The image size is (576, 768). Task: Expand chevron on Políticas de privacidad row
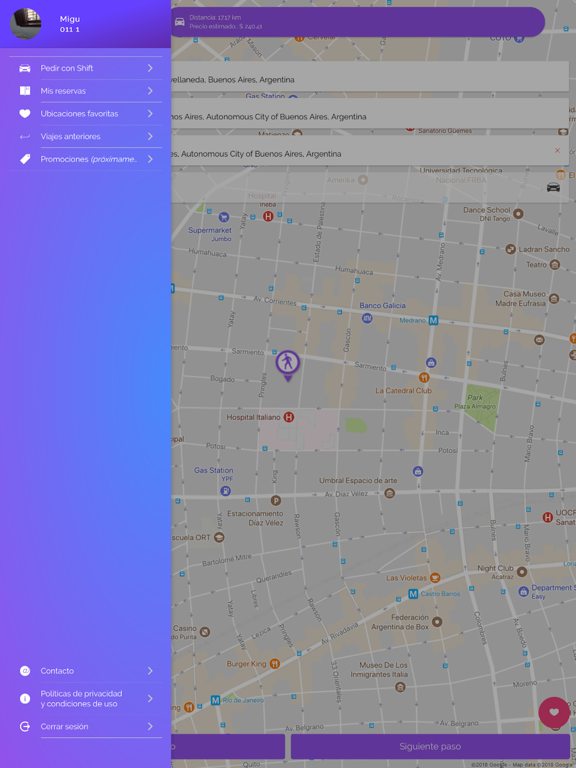click(x=150, y=698)
